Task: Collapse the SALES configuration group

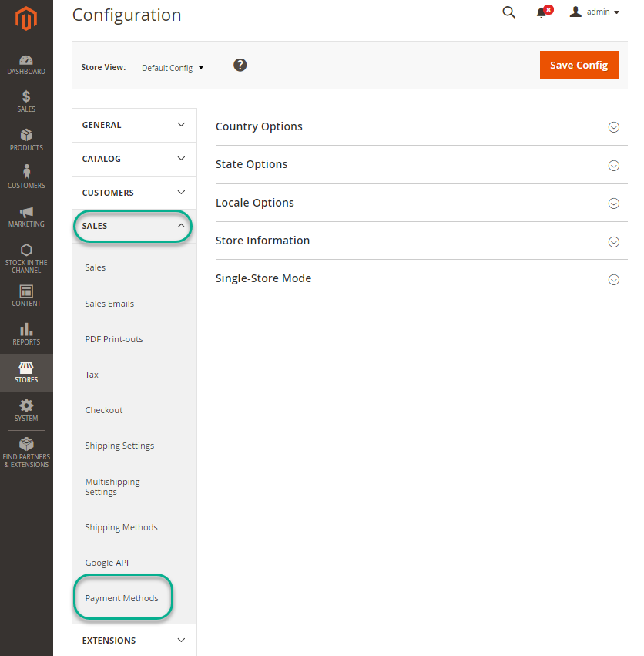Action: coord(132,226)
